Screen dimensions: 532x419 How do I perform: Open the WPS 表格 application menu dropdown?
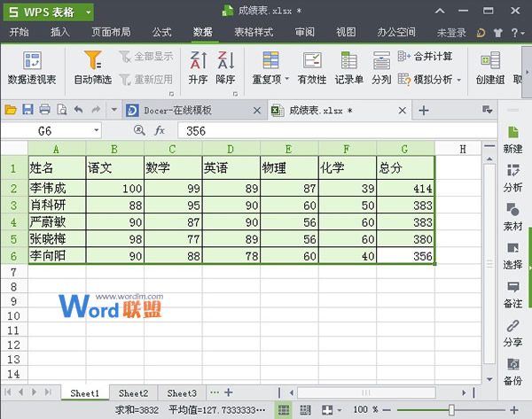88,12
